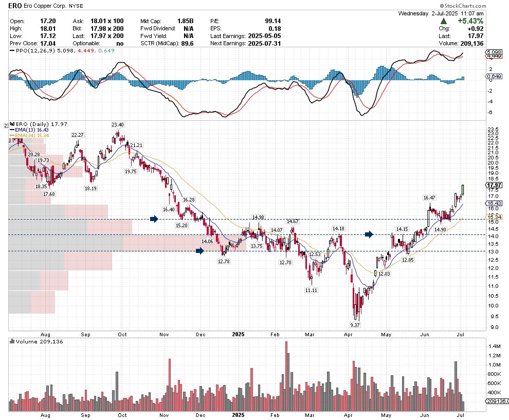Click the date Wednesday 2-Jul-2025 11:07 am
This screenshot has height=420, width=509.
[441, 13]
